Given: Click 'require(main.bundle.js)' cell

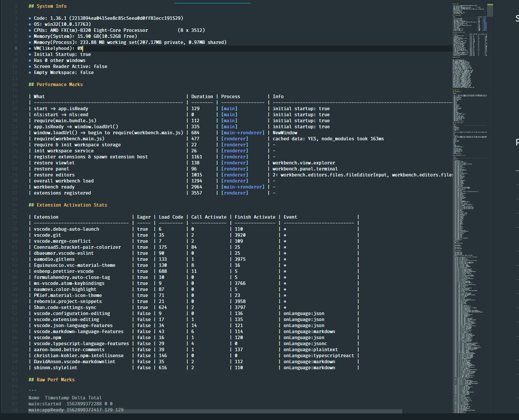Looking at the screenshot, I should click(65, 120).
